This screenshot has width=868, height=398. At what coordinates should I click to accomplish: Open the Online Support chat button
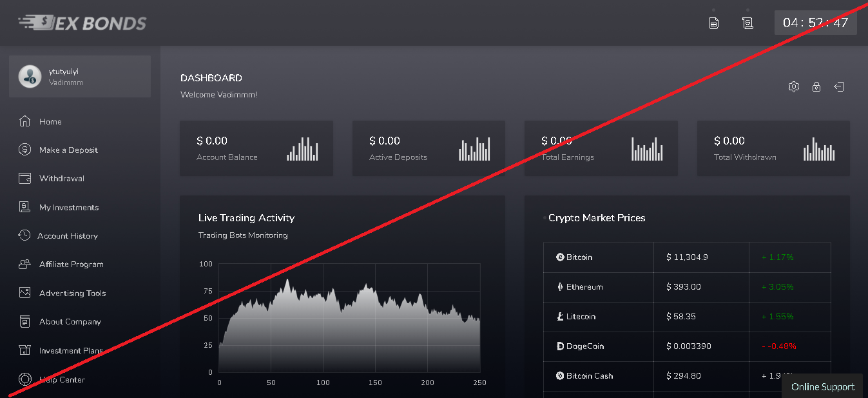pos(823,386)
